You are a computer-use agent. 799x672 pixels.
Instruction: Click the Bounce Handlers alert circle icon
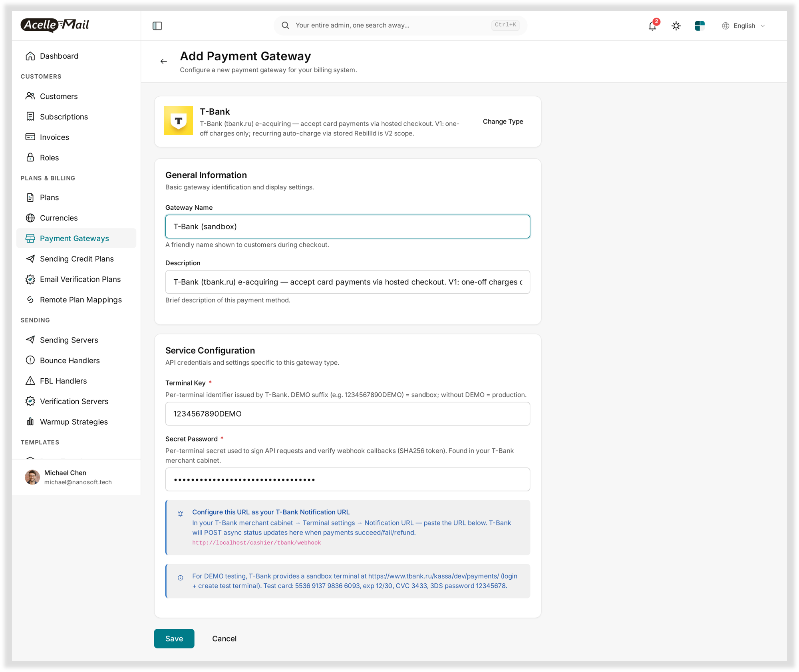coord(30,360)
